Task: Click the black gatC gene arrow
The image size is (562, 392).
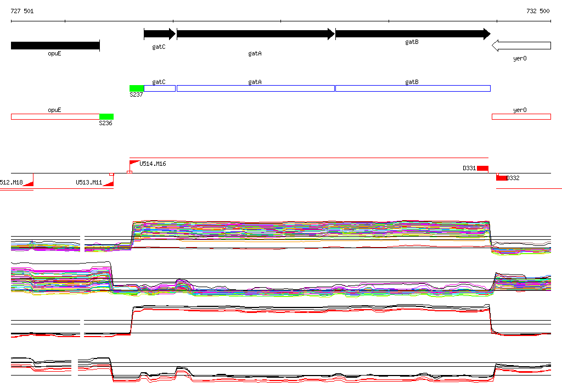Action: click(160, 34)
